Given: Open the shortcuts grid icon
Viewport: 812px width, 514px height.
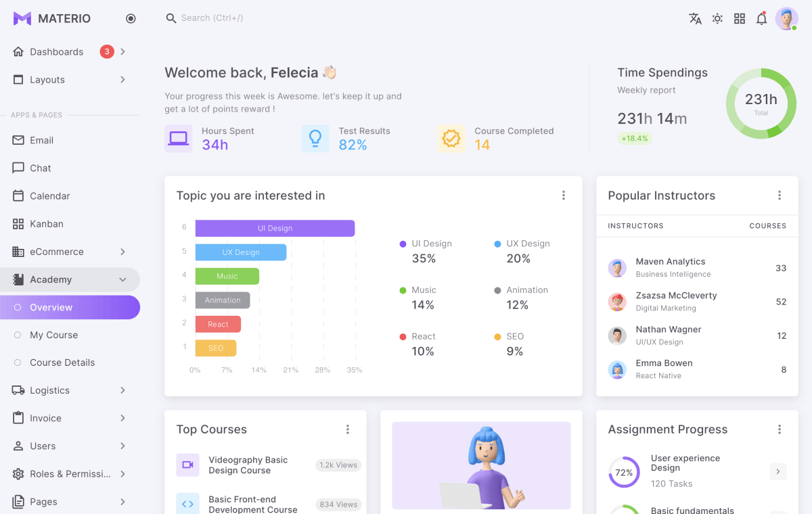Looking at the screenshot, I should click(740, 19).
